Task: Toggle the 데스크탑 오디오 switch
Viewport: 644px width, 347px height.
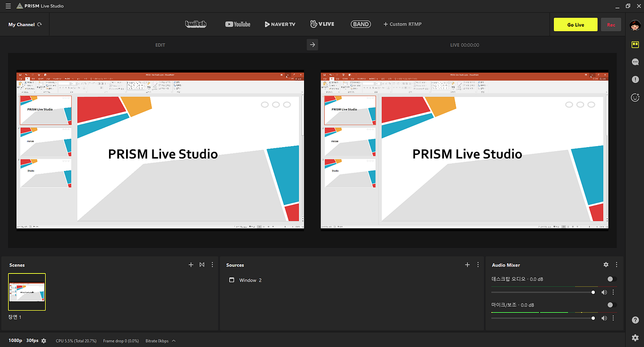Action: point(612,279)
